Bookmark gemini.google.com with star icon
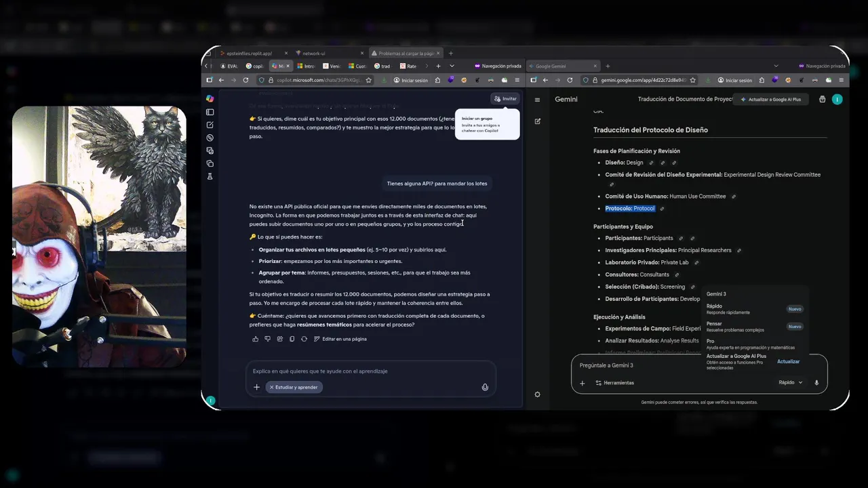Image resolution: width=868 pixels, height=488 pixels. [x=692, y=80]
